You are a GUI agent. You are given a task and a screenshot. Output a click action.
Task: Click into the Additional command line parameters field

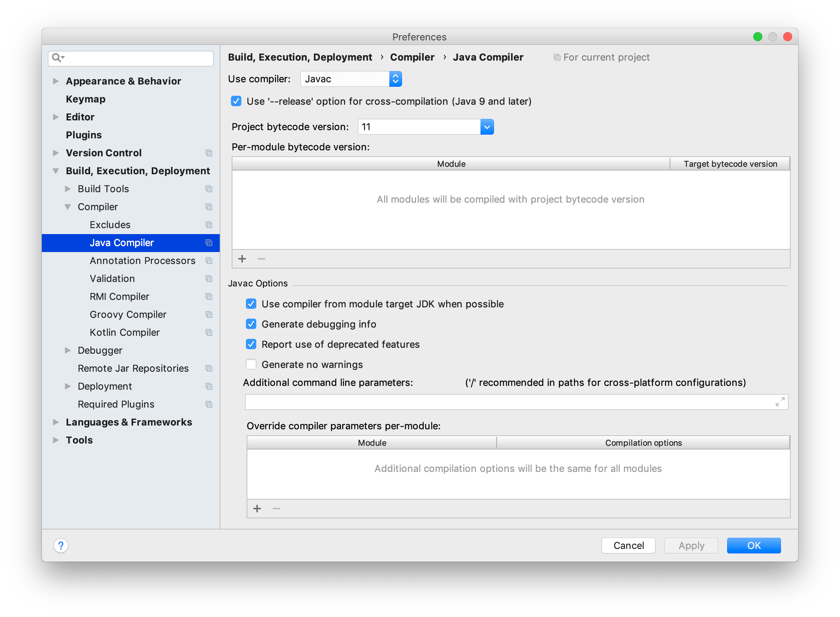(x=508, y=402)
